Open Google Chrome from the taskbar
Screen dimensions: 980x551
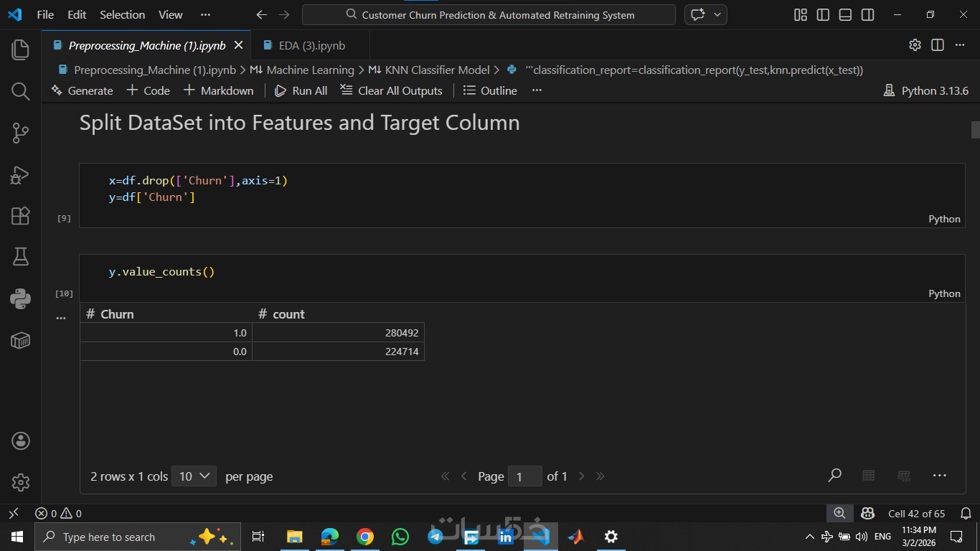365,536
